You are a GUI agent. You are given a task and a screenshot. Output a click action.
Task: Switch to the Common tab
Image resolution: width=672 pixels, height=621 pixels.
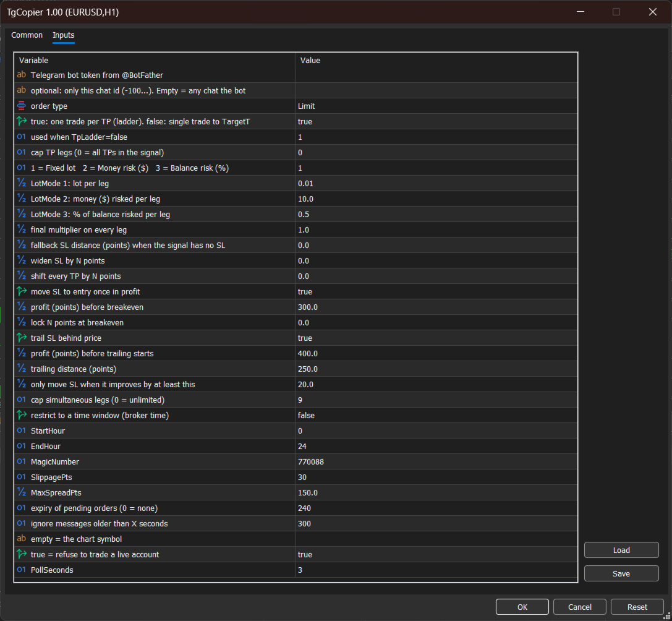pyautogui.click(x=27, y=35)
